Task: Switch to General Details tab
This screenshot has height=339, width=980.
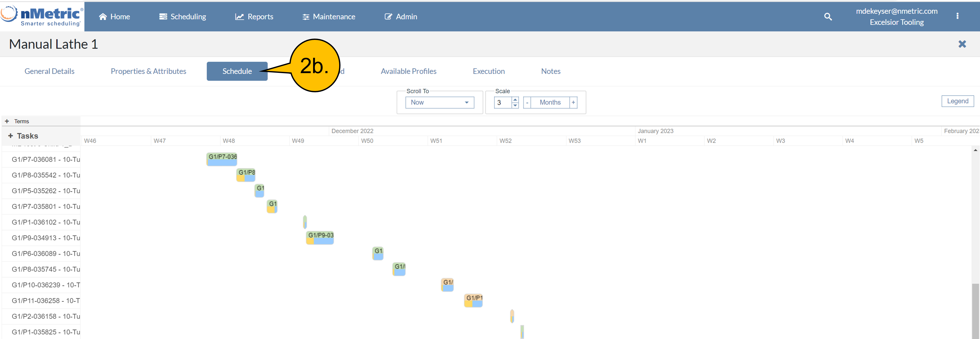Action: click(x=49, y=71)
